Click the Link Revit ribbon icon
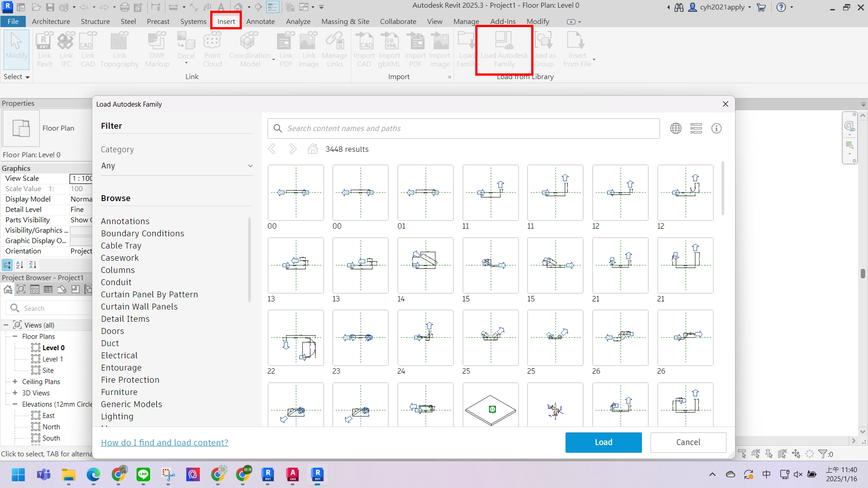Viewport: 868px width, 488px height. 44,50
